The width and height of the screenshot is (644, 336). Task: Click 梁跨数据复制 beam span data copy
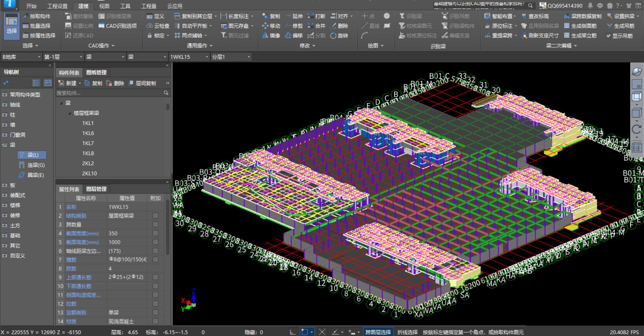pyautogui.click(x=583, y=16)
